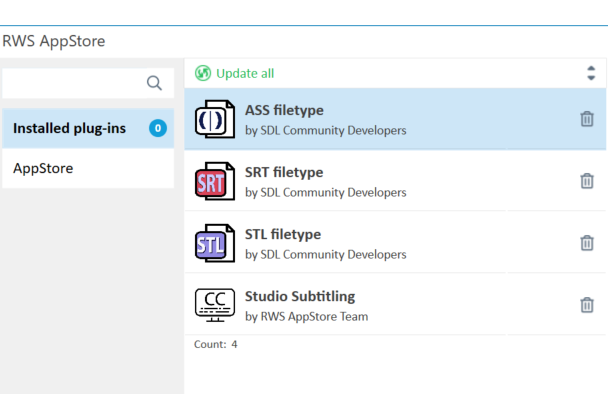Image resolution: width=608 pixels, height=394 pixels.
Task: Select the Studio Subtitling title
Action: coord(300,296)
